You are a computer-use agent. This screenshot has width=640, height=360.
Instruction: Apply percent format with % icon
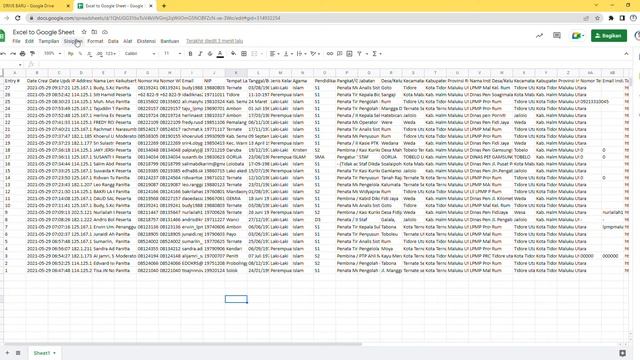click(x=80, y=53)
